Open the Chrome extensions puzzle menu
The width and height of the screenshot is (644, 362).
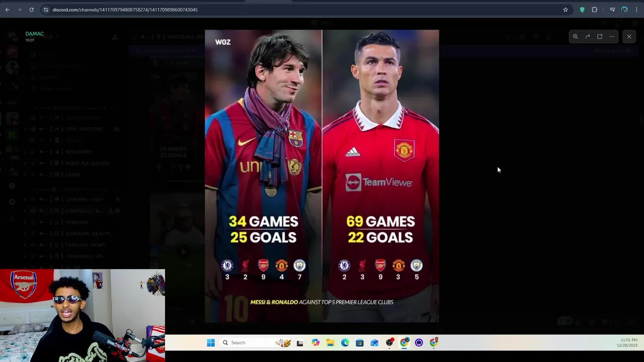[x=595, y=10]
